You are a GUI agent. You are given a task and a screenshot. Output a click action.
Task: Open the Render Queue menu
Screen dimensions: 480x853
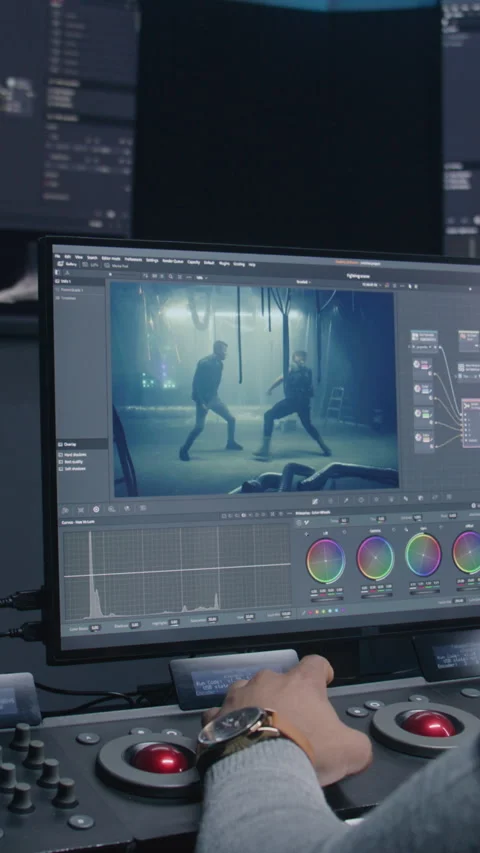click(173, 261)
